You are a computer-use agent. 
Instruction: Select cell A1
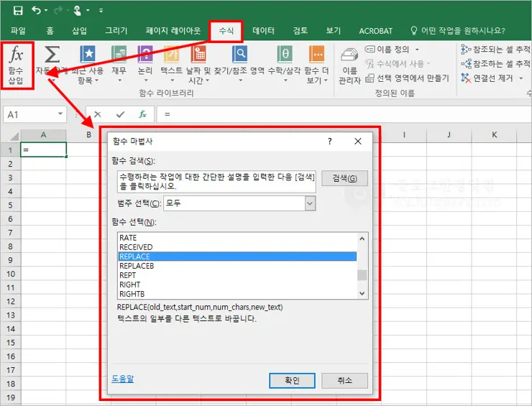43,149
